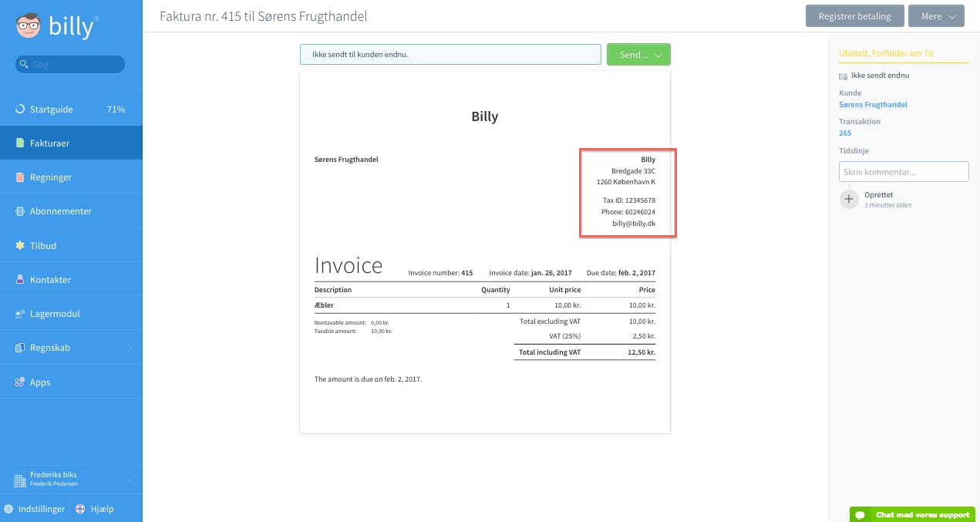Open Startguide in sidebar

coord(71,109)
